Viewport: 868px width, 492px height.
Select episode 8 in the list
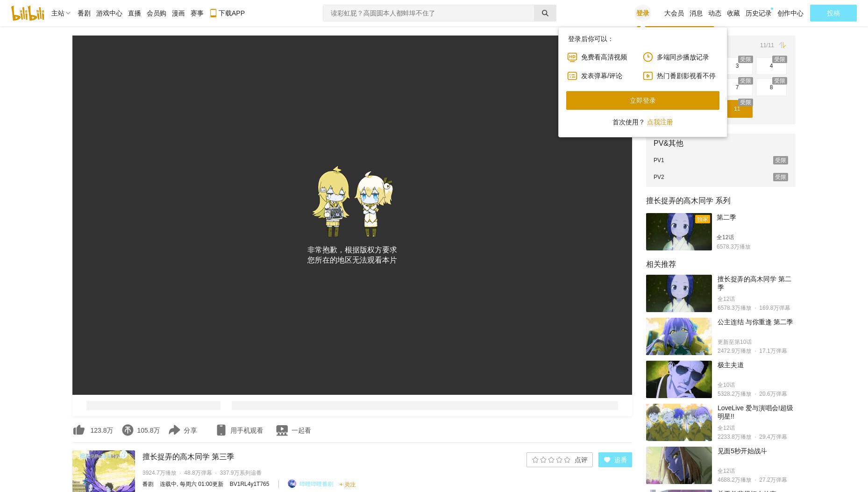tap(771, 87)
